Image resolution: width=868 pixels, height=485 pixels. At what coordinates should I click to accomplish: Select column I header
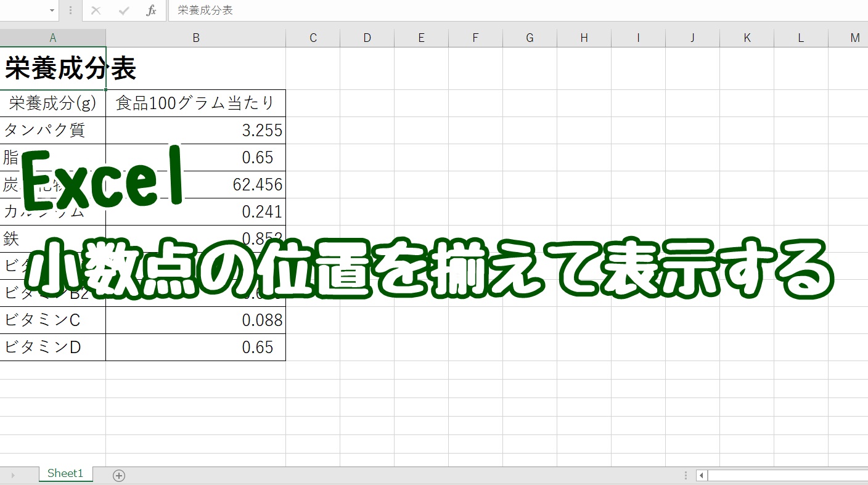point(639,38)
